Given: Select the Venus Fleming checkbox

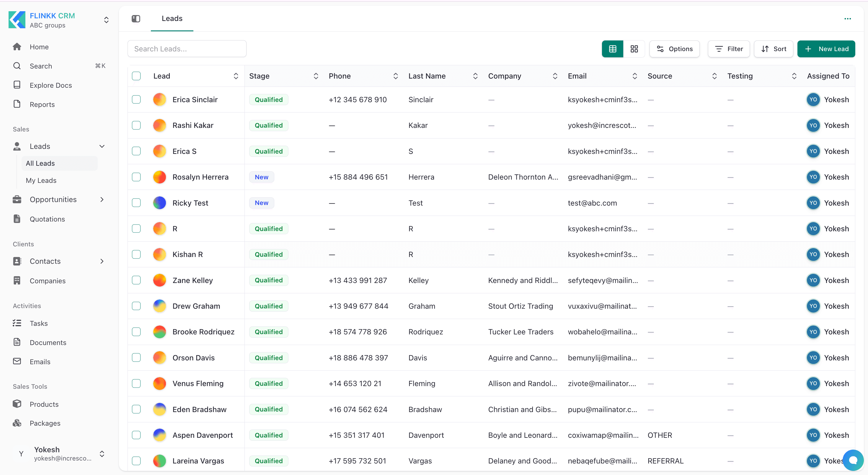Looking at the screenshot, I should click(x=136, y=383).
